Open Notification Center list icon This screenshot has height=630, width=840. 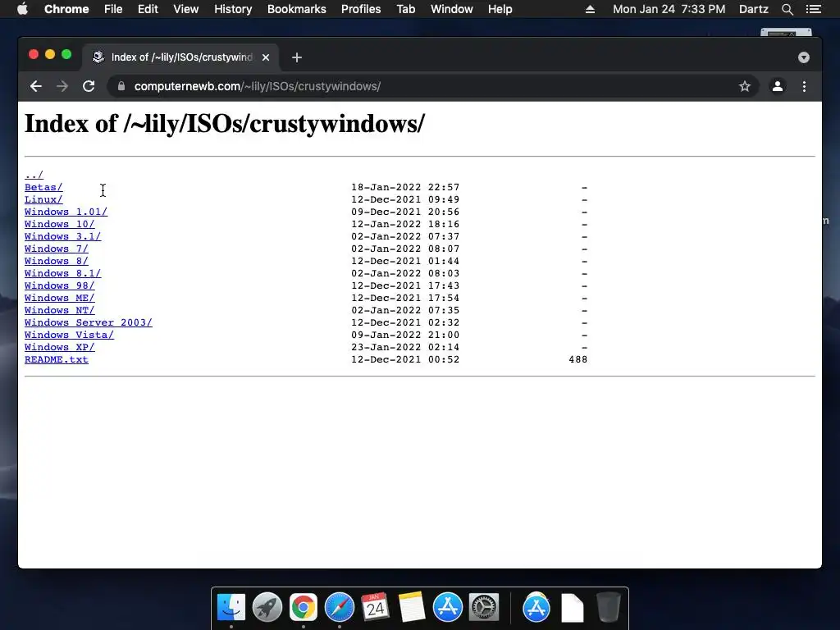(814, 9)
